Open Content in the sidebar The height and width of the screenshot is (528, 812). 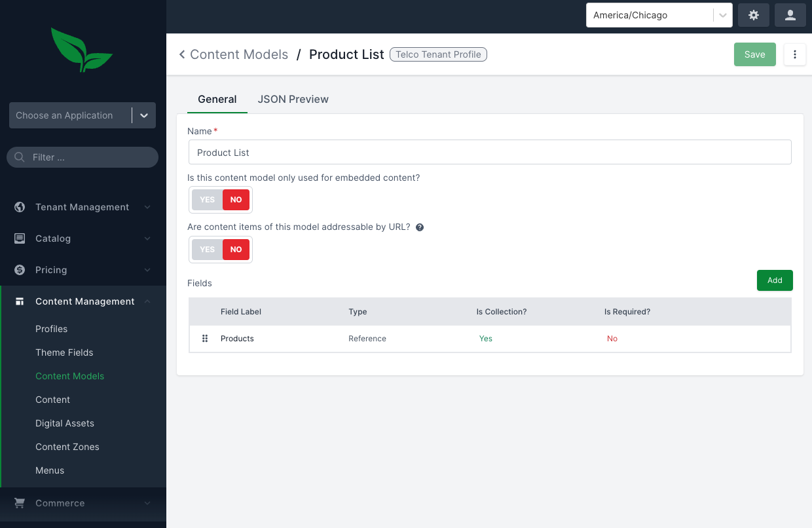tap(53, 400)
